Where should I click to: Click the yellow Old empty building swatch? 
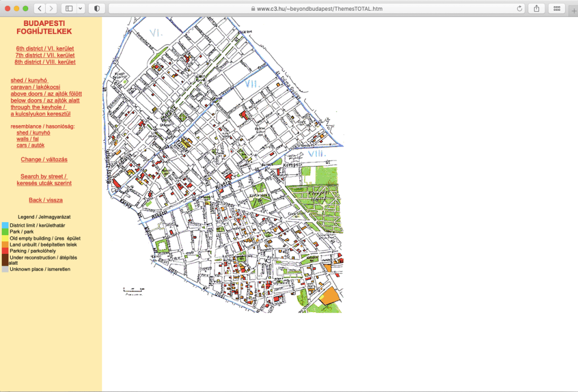(x=5, y=239)
